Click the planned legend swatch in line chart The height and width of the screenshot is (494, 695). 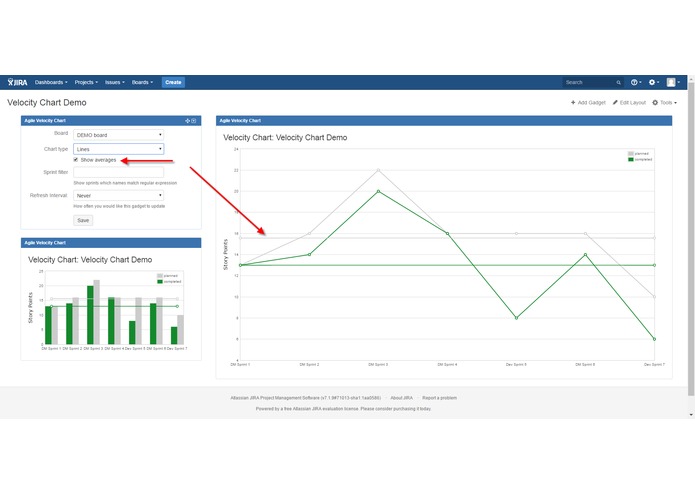[x=631, y=154]
